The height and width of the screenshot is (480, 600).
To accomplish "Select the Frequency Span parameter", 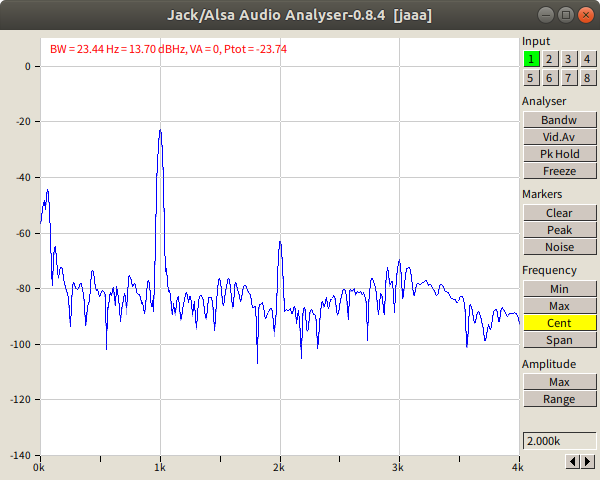I will 559,340.
